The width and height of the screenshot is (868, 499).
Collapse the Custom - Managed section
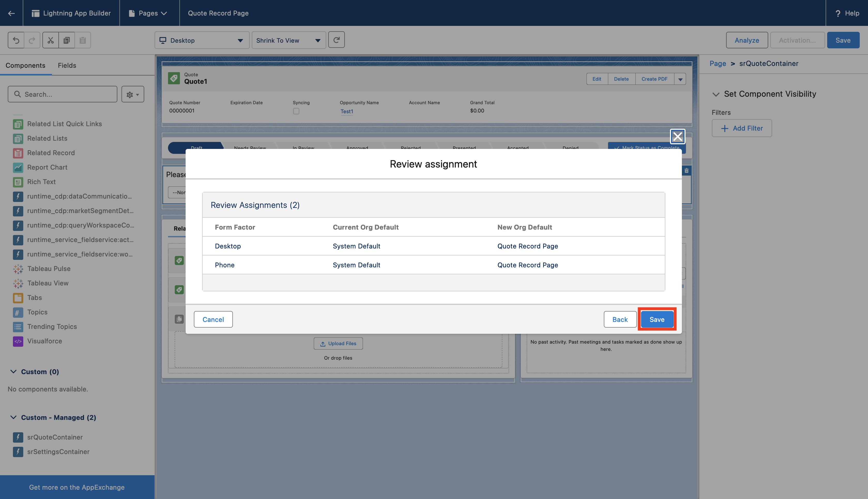pyautogui.click(x=13, y=418)
